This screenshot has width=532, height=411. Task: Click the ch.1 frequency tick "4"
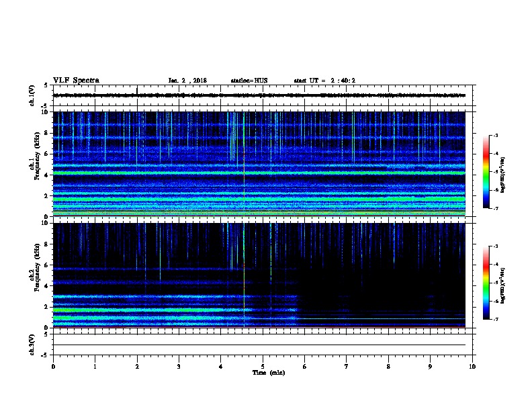pos(47,175)
